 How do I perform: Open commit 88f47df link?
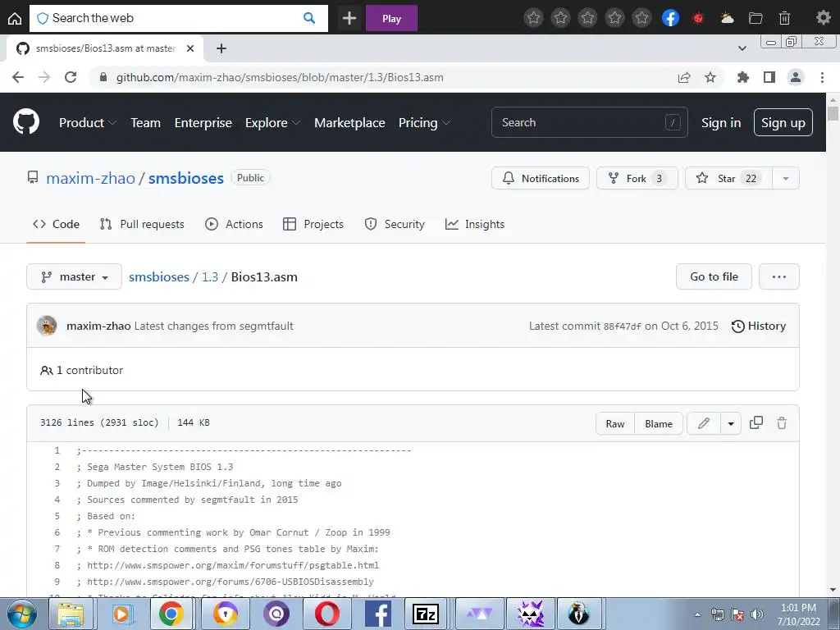tap(622, 326)
